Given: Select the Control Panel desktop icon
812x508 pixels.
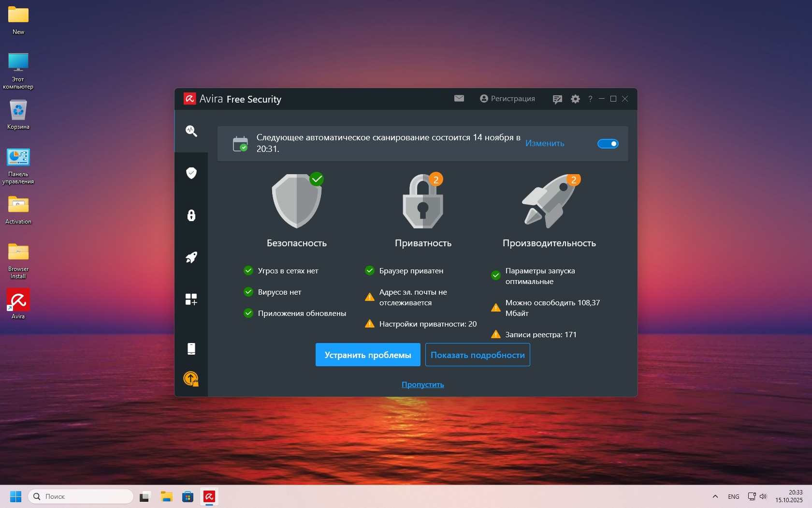Looking at the screenshot, I should (18, 166).
